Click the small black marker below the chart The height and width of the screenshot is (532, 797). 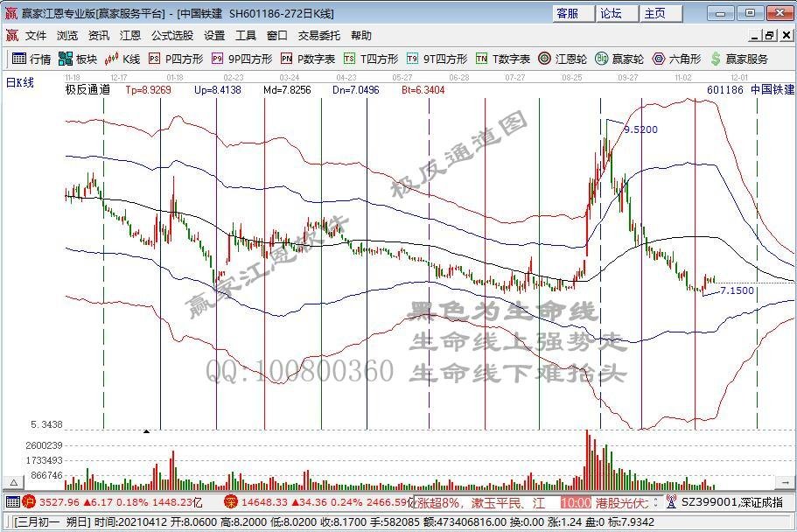pyautogui.click(x=146, y=431)
